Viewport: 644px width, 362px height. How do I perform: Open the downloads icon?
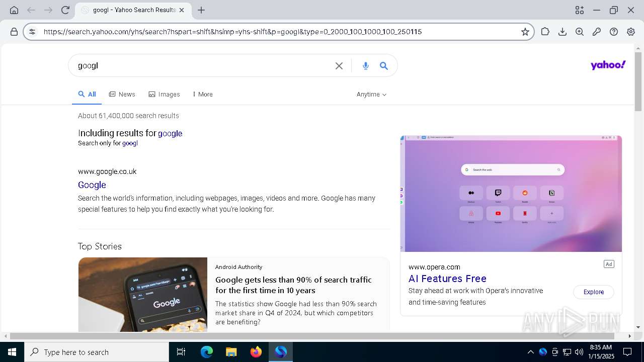tap(562, 32)
